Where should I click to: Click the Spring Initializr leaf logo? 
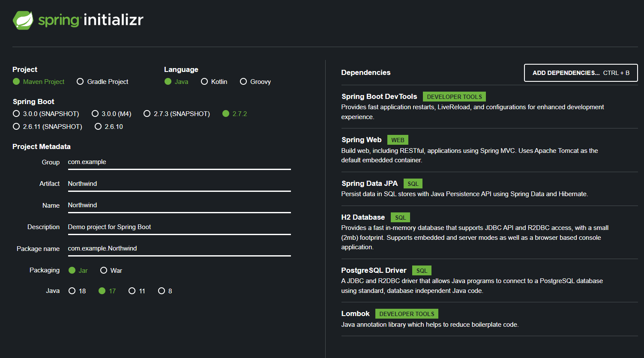[24, 19]
